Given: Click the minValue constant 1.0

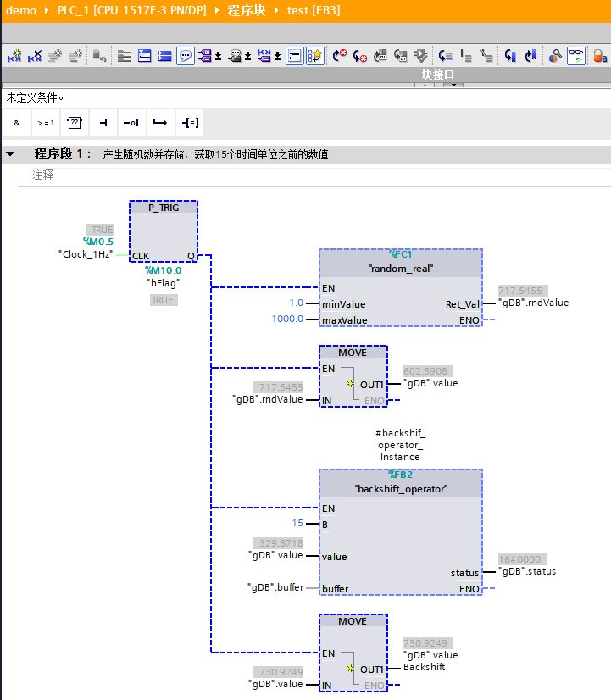Looking at the screenshot, I should click(297, 303).
